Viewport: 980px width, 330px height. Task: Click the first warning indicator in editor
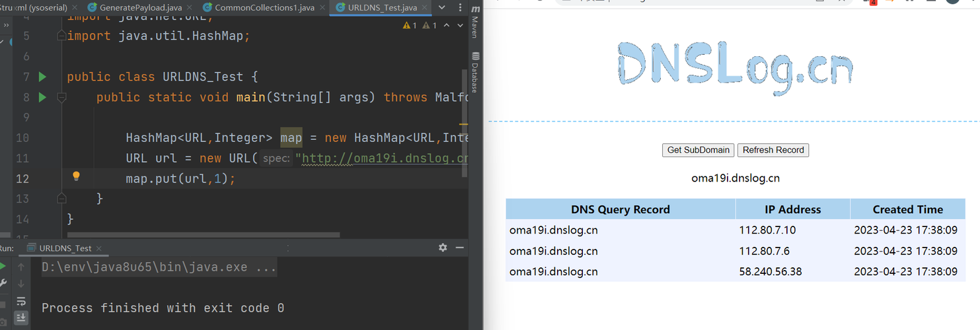tap(410, 25)
